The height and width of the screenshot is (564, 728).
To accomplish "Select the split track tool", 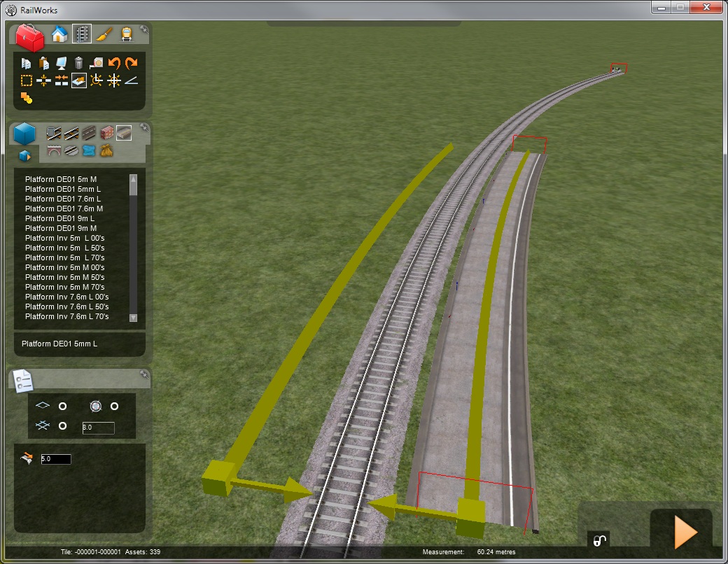I will click(x=43, y=80).
